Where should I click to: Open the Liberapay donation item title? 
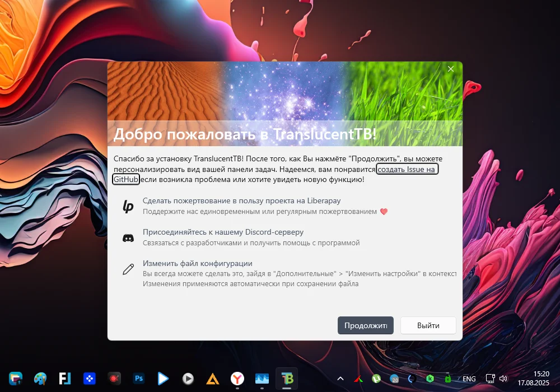tap(242, 200)
